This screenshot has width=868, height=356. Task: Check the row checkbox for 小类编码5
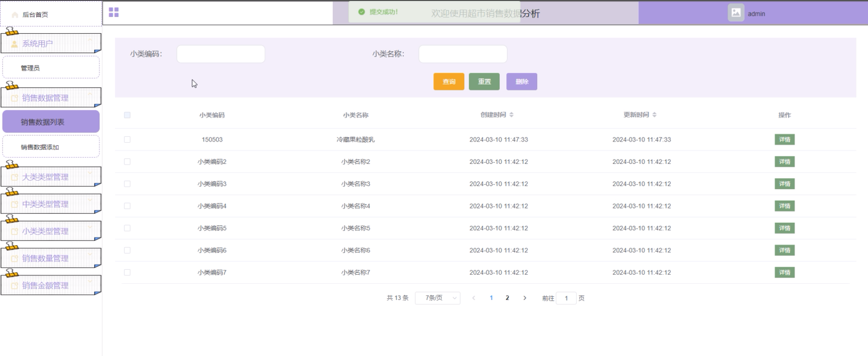(127, 228)
